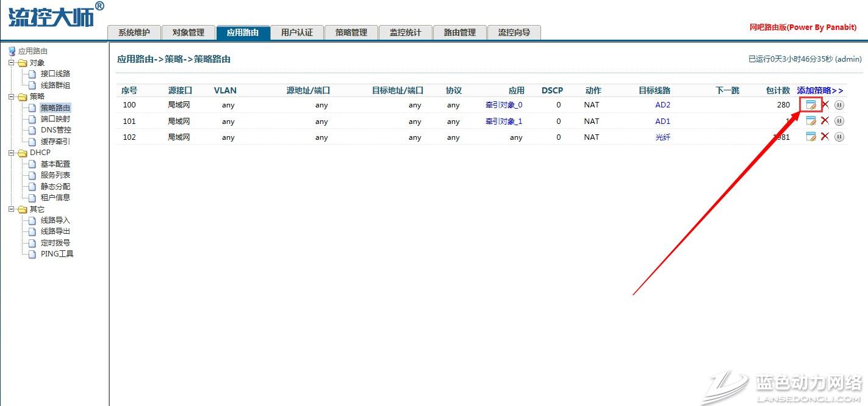
Task: Collapse the 对象 folder in tree
Action: 11,63
